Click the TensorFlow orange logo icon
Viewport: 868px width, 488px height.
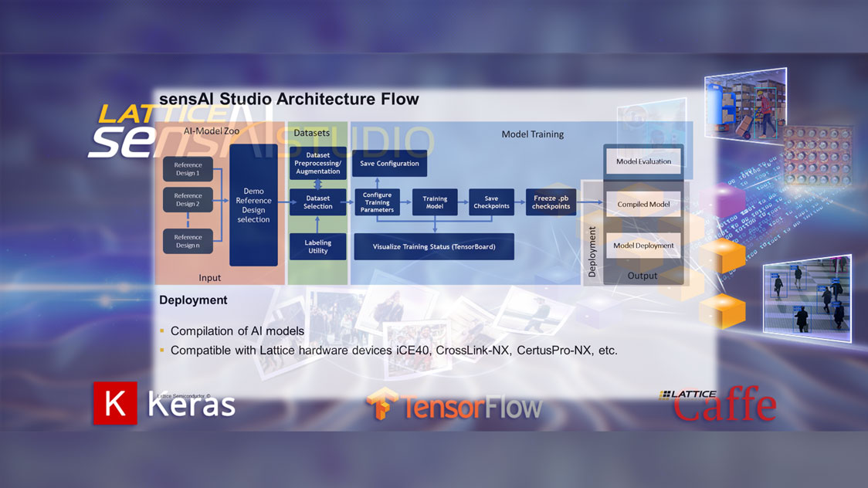382,403
